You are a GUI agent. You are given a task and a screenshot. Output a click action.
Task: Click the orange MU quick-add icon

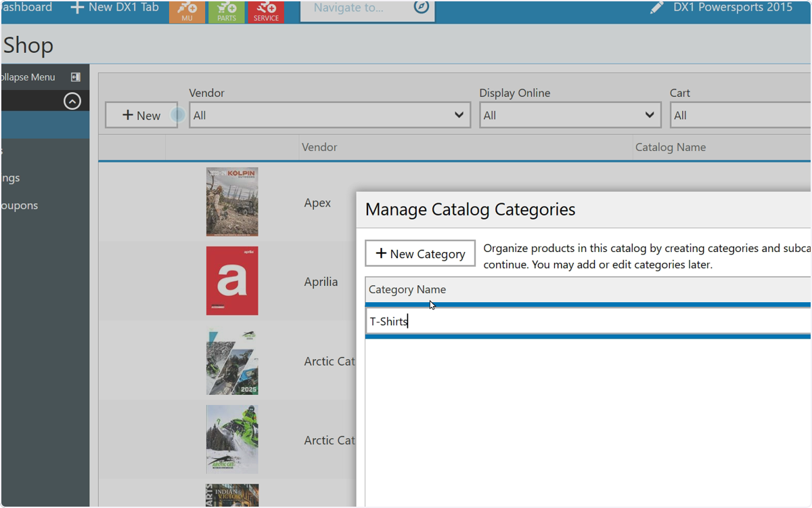187,12
